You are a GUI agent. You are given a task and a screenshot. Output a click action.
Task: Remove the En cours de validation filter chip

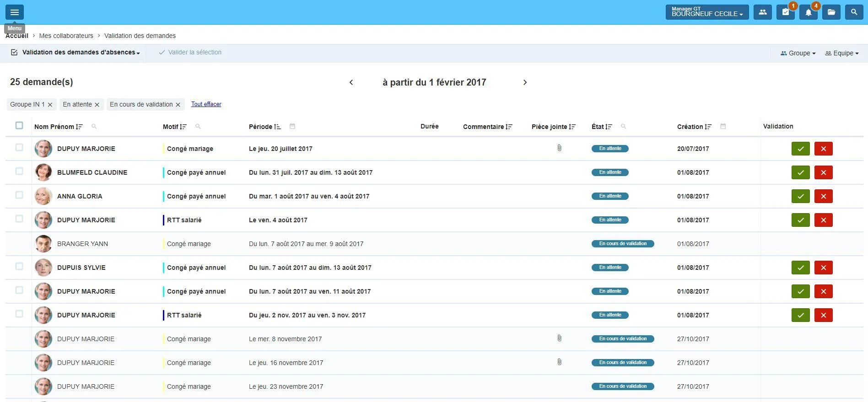pyautogui.click(x=178, y=105)
